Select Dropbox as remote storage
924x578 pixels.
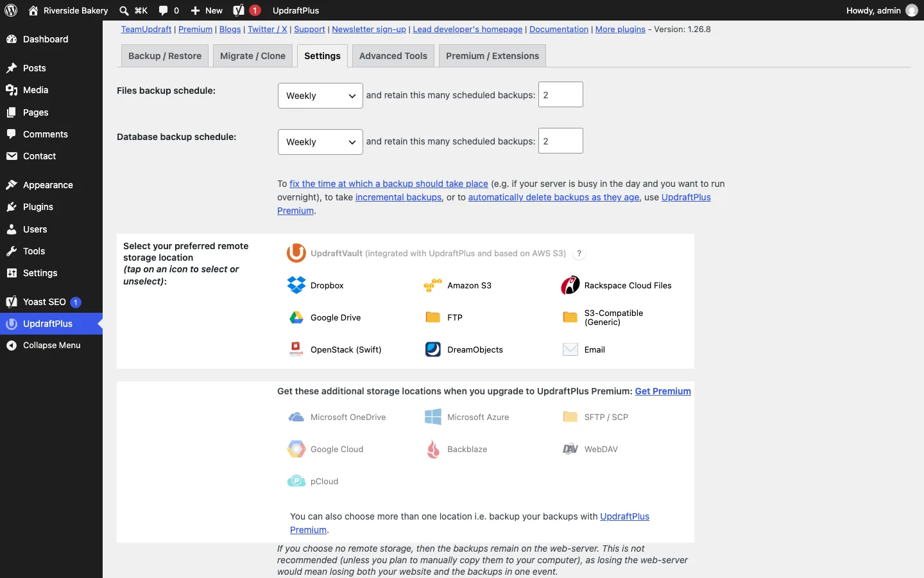[316, 285]
